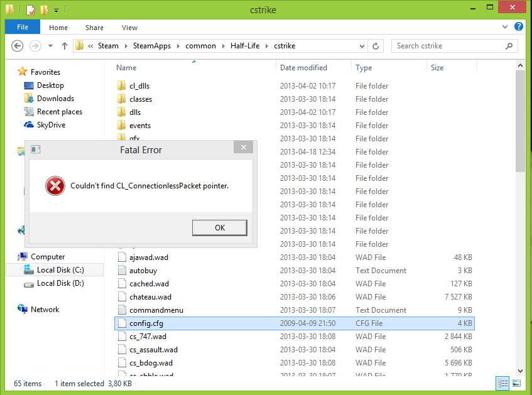
Task: Open Recent places in navigation pane
Action: point(60,112)
